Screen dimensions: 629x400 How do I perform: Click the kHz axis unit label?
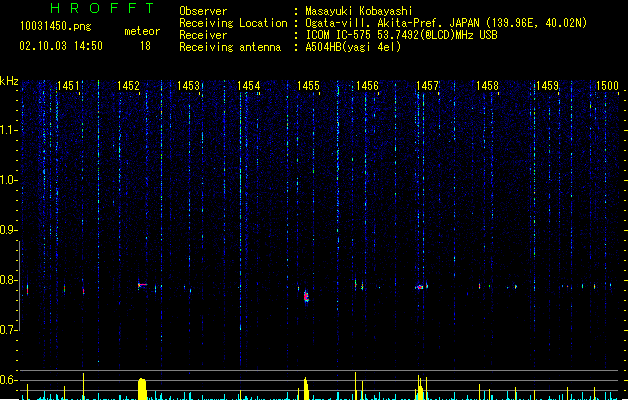coord(9,81)
